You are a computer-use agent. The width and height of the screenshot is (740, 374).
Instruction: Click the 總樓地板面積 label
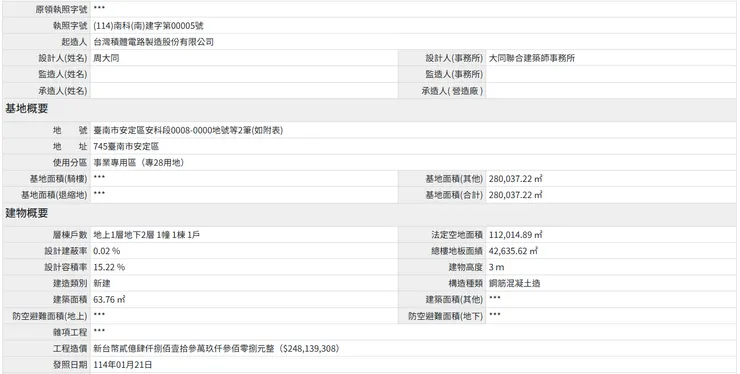[457, 251]
